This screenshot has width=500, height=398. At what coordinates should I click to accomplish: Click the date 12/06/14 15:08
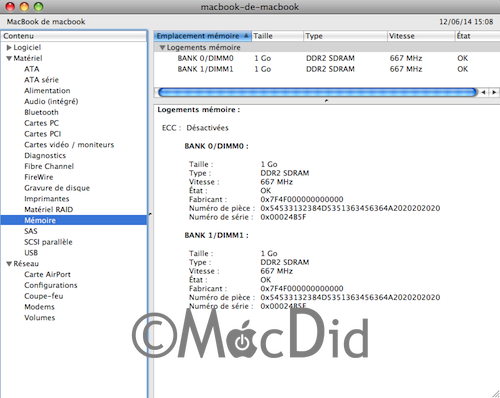click(x=466, y=22)
